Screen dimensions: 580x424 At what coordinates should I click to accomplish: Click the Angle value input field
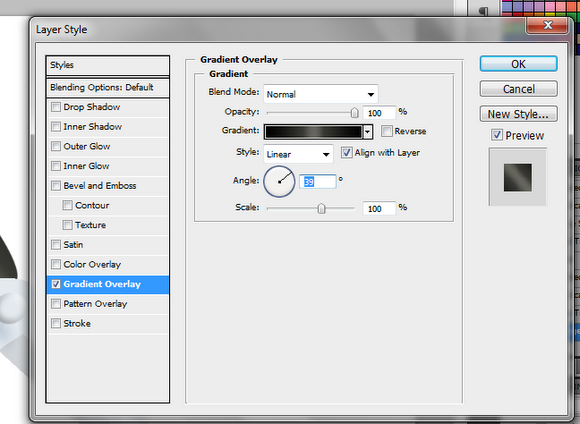pos(317,181)
